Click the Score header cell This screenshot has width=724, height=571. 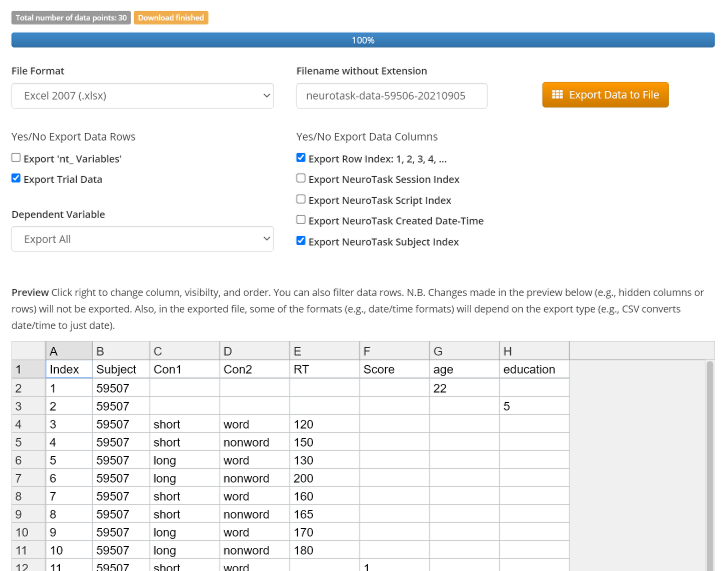393,369
